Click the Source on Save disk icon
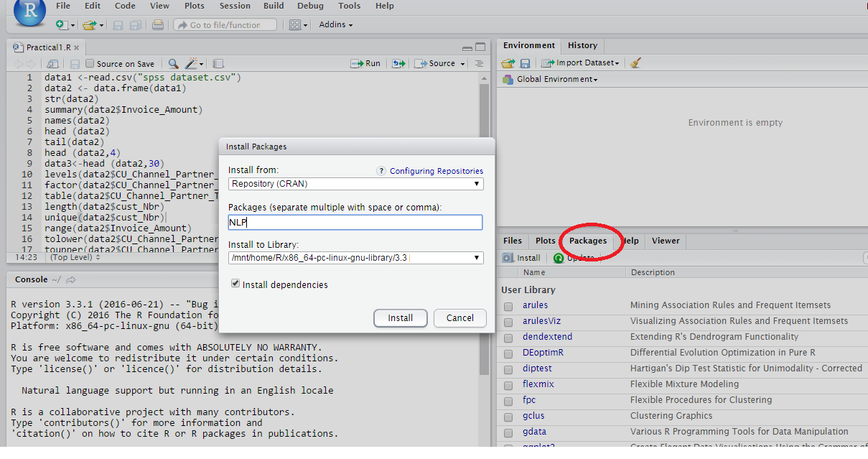The image size is (868, 459). pyautogui.click(x=74, y=63)
